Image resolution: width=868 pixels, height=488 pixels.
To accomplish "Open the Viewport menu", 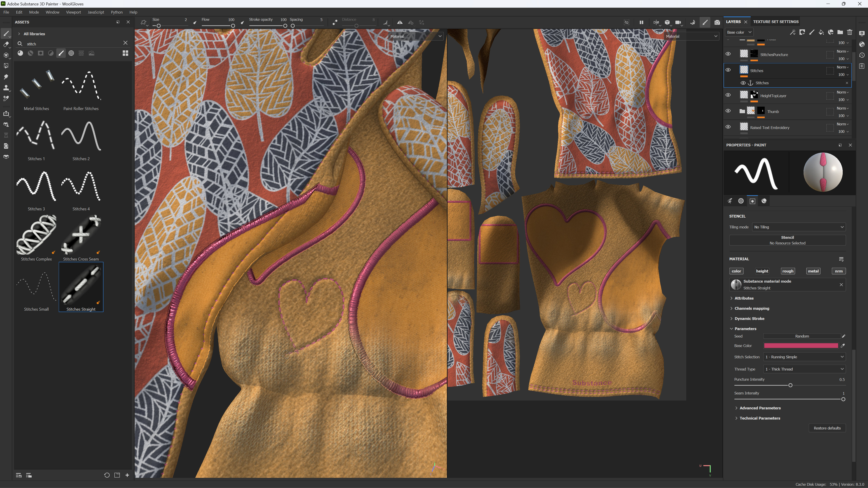I will point(73,12).
